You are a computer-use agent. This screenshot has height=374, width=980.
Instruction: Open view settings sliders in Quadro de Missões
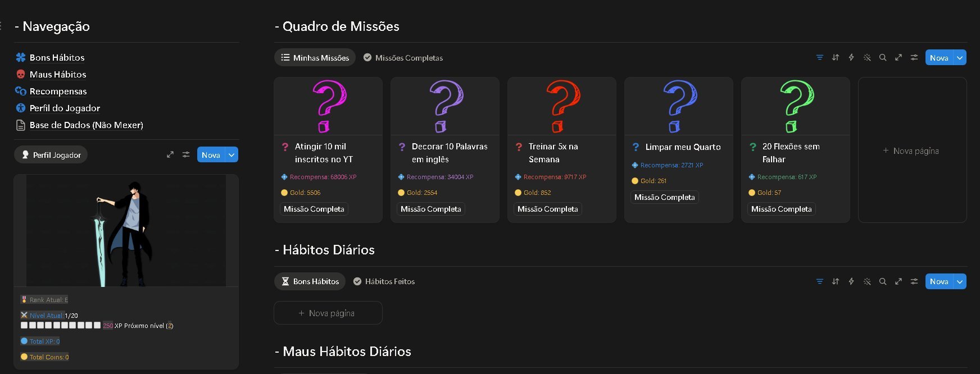click(914, 57)
